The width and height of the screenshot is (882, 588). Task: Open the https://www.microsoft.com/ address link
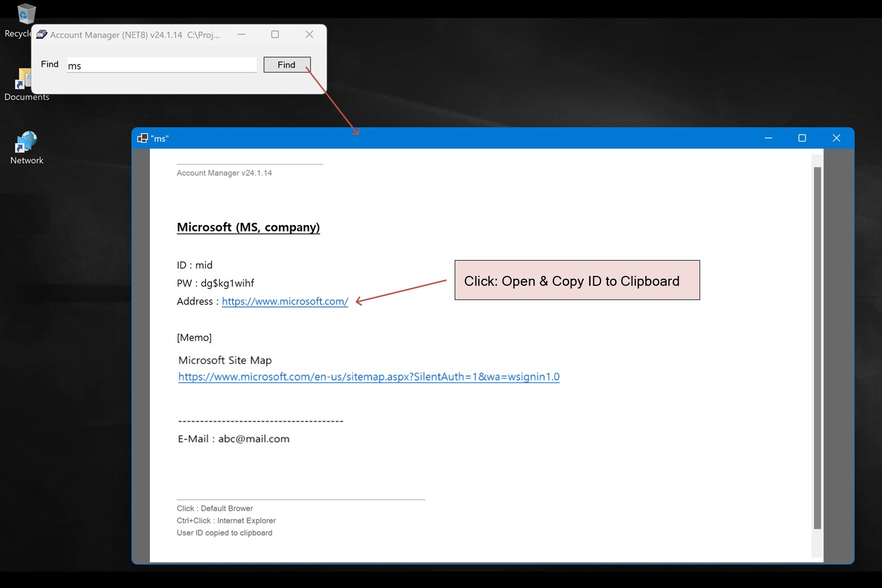pos(285,301)
